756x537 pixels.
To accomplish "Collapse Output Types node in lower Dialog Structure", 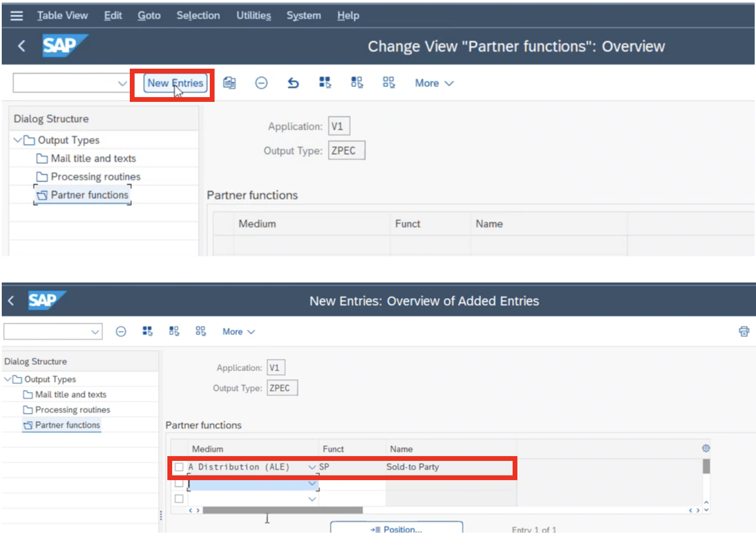I will click(7, 379).
